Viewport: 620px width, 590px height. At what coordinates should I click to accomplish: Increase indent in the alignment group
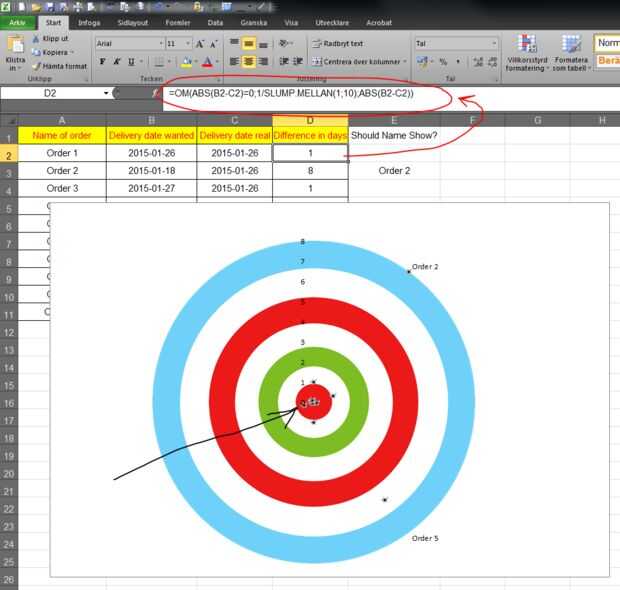[x=298, y=61]
